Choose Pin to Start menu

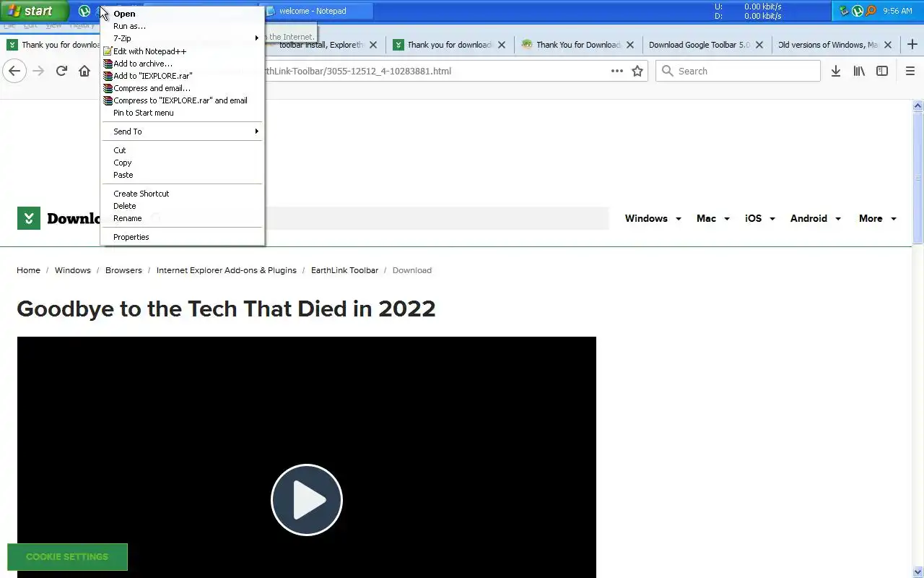pyautogui.click(x=182, y=113)
